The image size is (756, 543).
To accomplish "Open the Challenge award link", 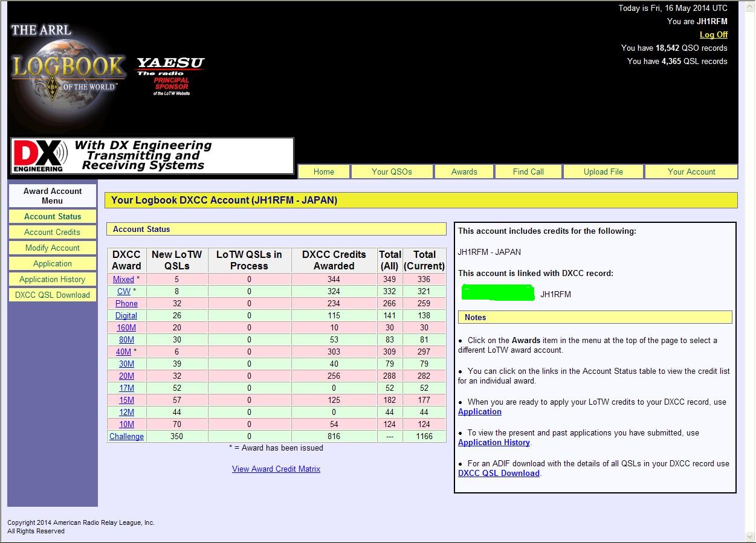I will (126, 436).
